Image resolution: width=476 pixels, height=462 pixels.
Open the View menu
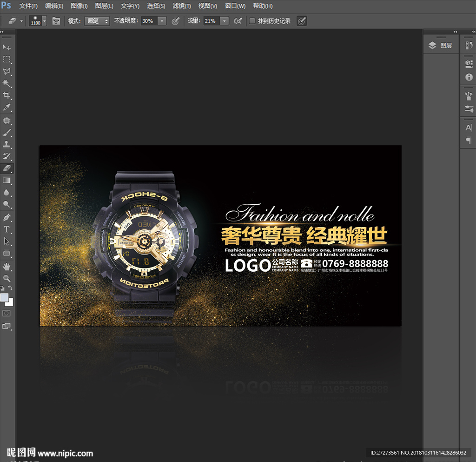pyautogui.click(x=208, y=6)
